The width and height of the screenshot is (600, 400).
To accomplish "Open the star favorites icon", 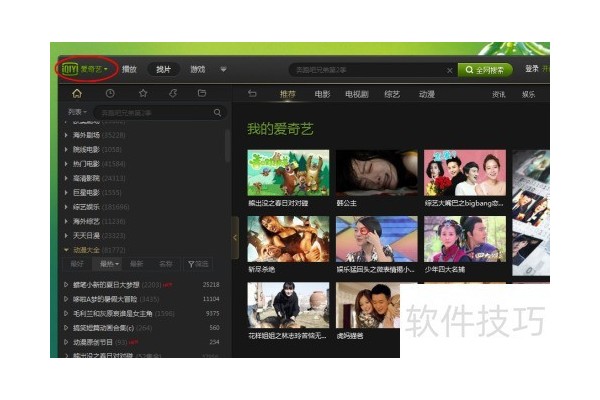I will [x=143, y=93].
